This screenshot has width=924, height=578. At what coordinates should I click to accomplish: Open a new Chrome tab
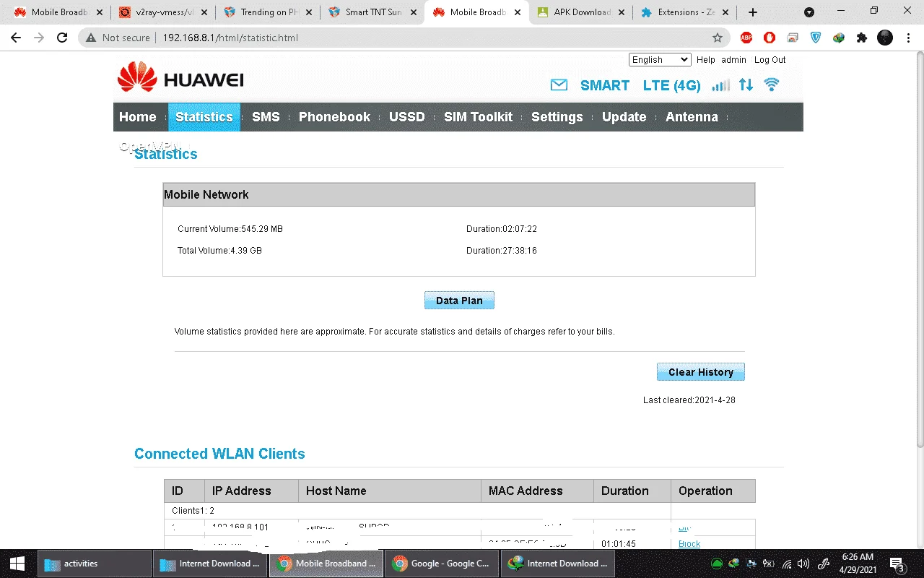[x=753, y=12]
